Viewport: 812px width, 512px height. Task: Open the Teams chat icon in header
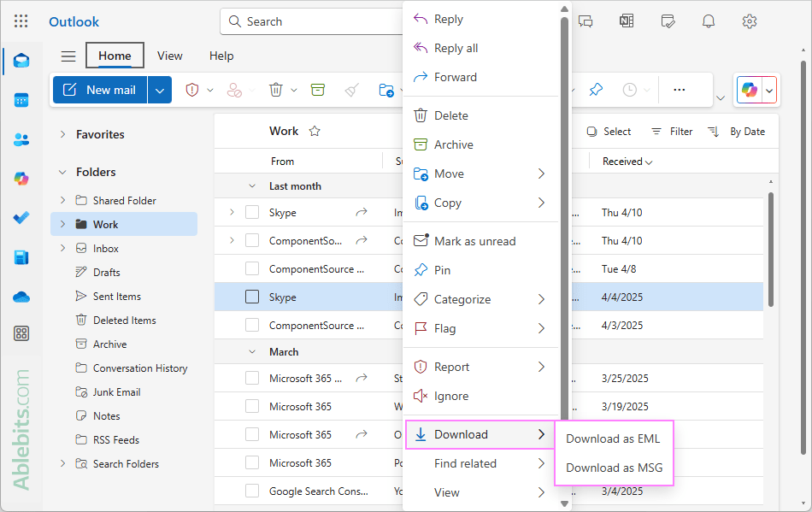pyautogui.click(x=585, y=21)
